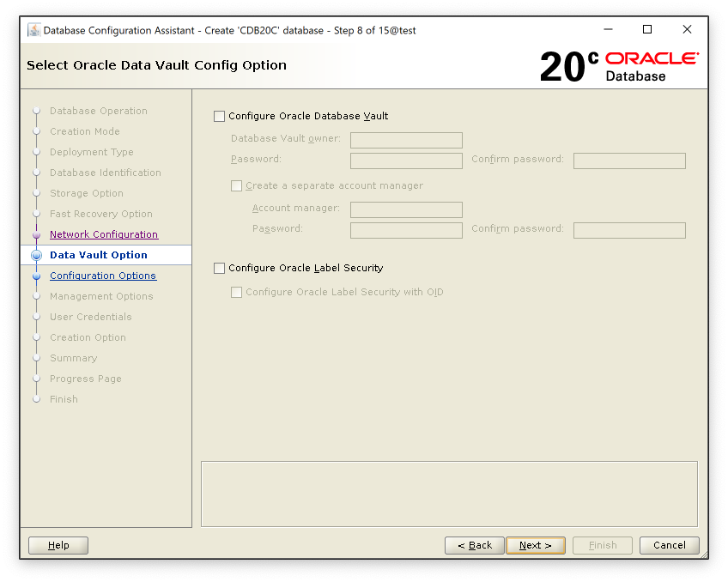
Task: Check Configure Oracle Label Security with OID
Action: (x=236, y=292)
